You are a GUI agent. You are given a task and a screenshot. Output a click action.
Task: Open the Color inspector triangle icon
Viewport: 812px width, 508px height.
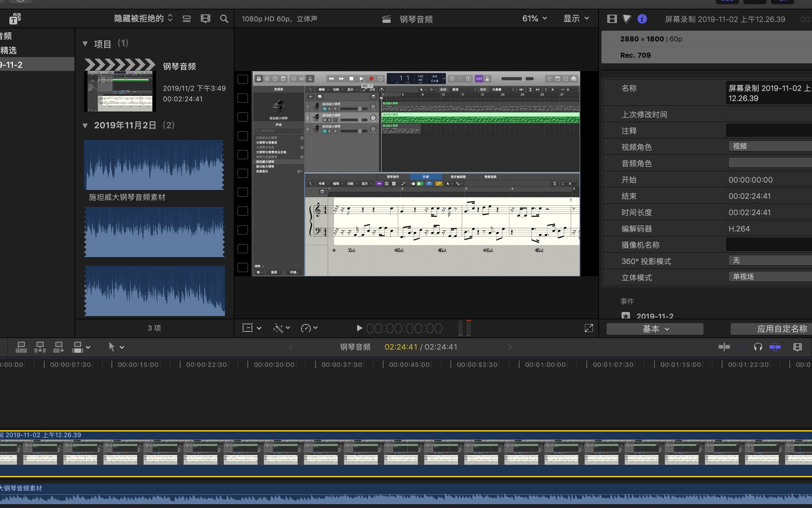[x=627, y=19]
